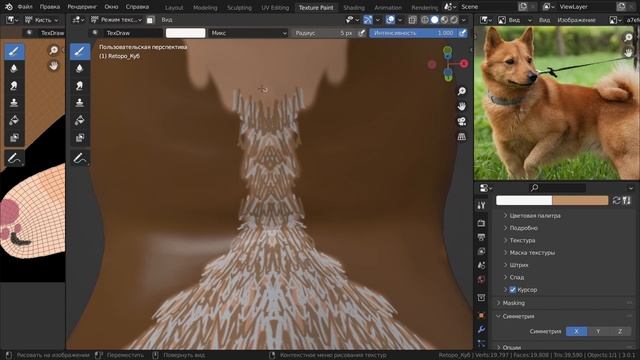Toggle X-ray mode button
Image resolution: width=640 pixels, height=360 pixels.
(412, 20)
